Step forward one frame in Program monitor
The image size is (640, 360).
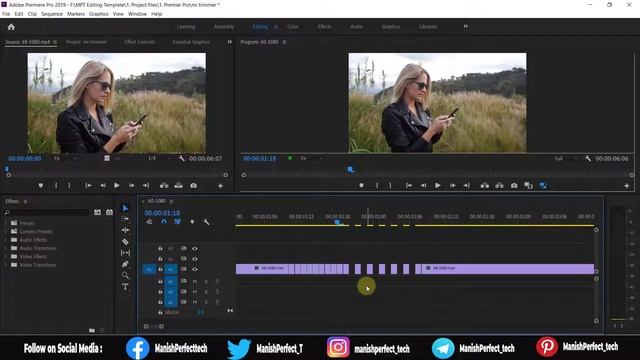tap(452, 186)
